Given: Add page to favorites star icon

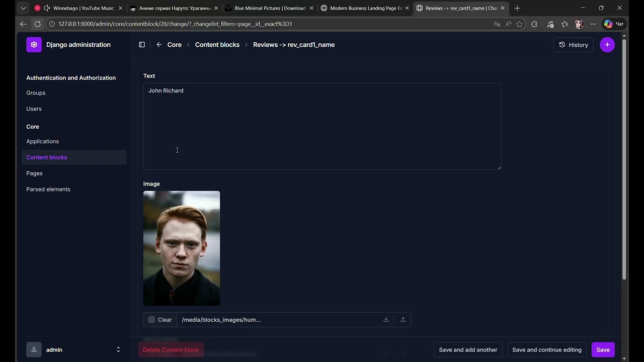Looking at the screenshot, I should click(520, 24).
